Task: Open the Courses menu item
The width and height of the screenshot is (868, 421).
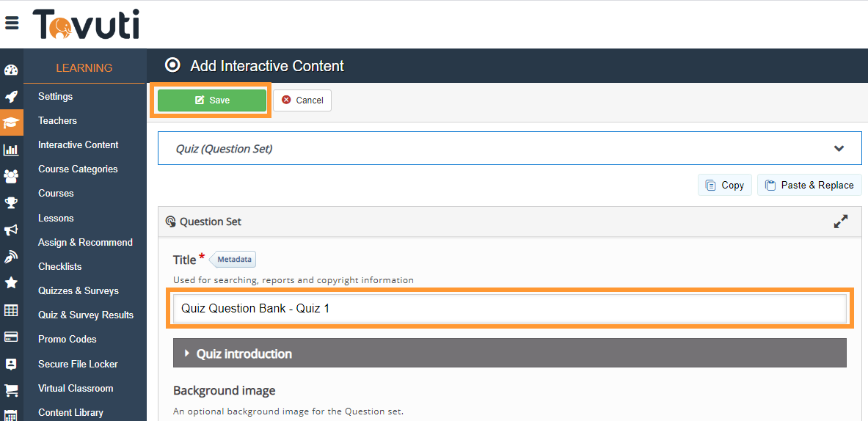Action: 56,194
